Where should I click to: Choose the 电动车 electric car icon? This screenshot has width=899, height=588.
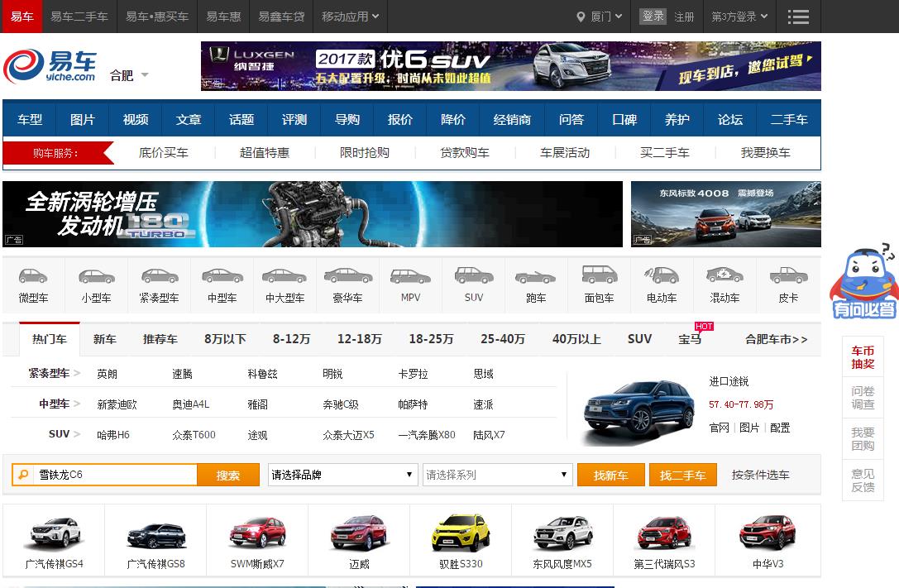(x=662, y=275)
